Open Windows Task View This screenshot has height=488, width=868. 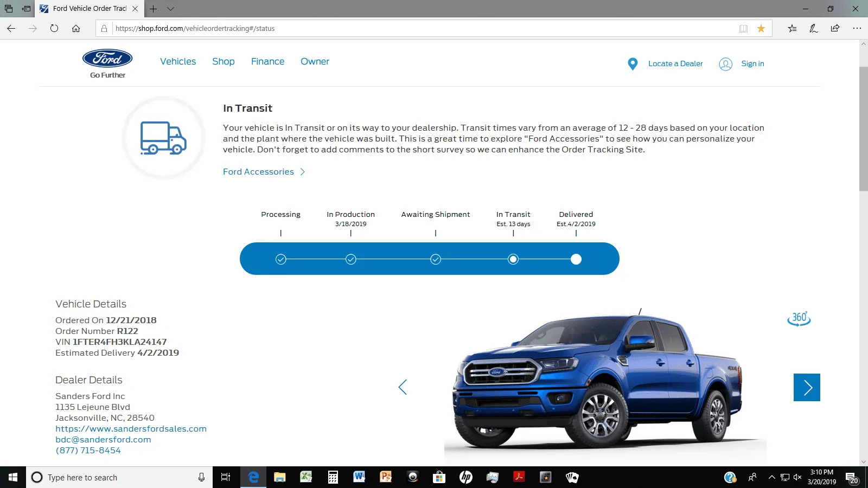(226, 477)
